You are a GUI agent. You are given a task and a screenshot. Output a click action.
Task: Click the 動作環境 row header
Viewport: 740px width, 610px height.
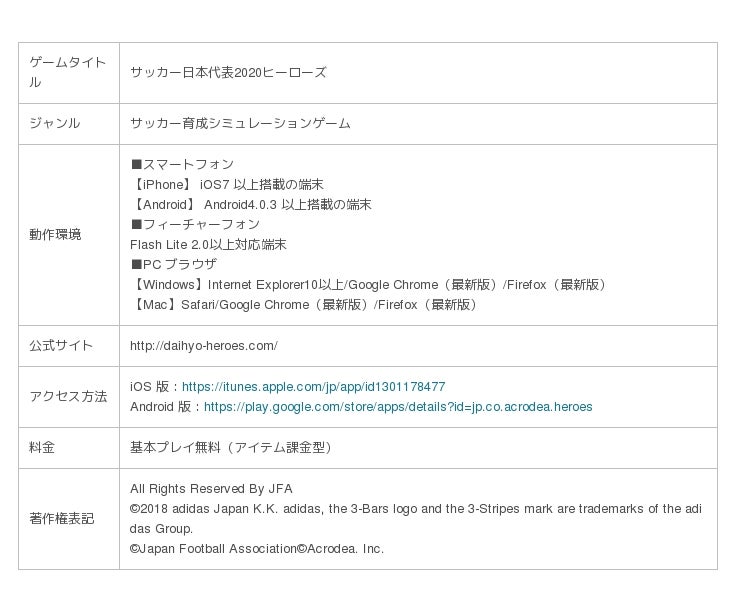pyautogui.click(x=55, y=235)
